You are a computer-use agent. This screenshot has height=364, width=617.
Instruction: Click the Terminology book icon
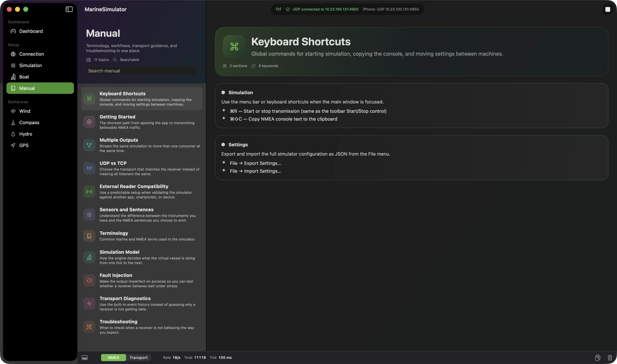89,236
